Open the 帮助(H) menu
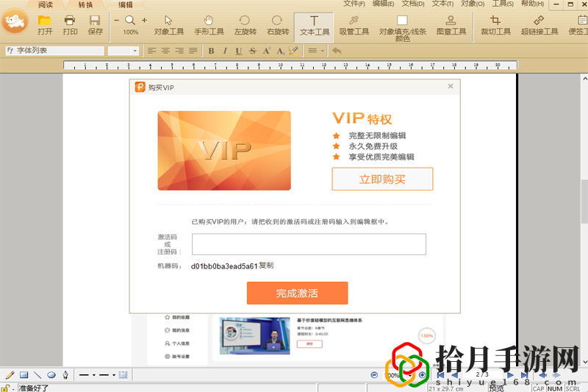Image resolution: width=588 pixels, height=392 pixels. tap(532, 4)
